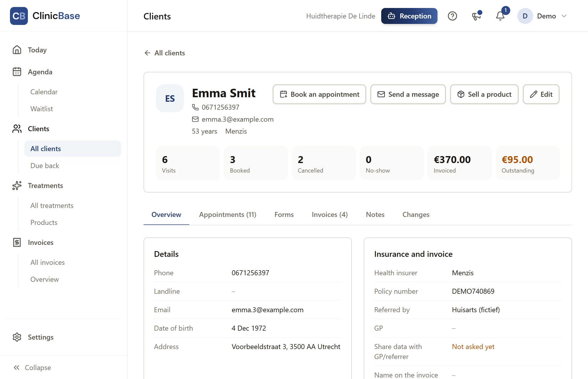Click the Invoices receipt icon
Viewport: 588px width, 379px height.
click(17, 242)
